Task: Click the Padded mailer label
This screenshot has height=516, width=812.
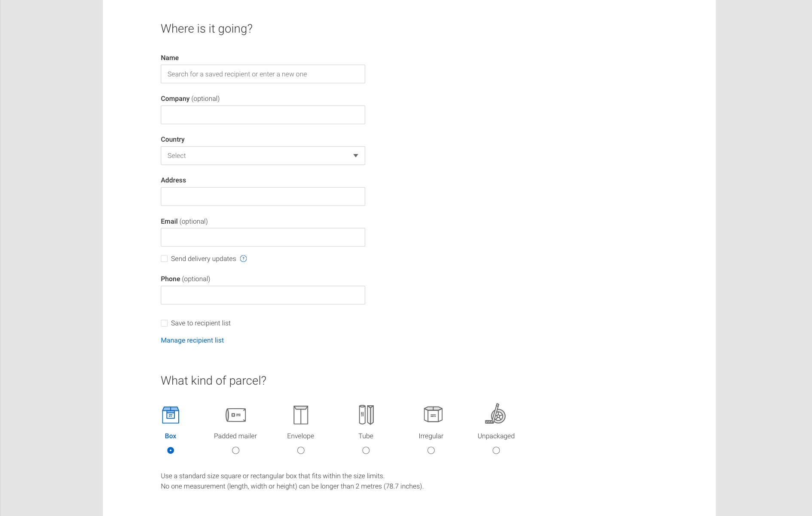Action: coord(235,436)
